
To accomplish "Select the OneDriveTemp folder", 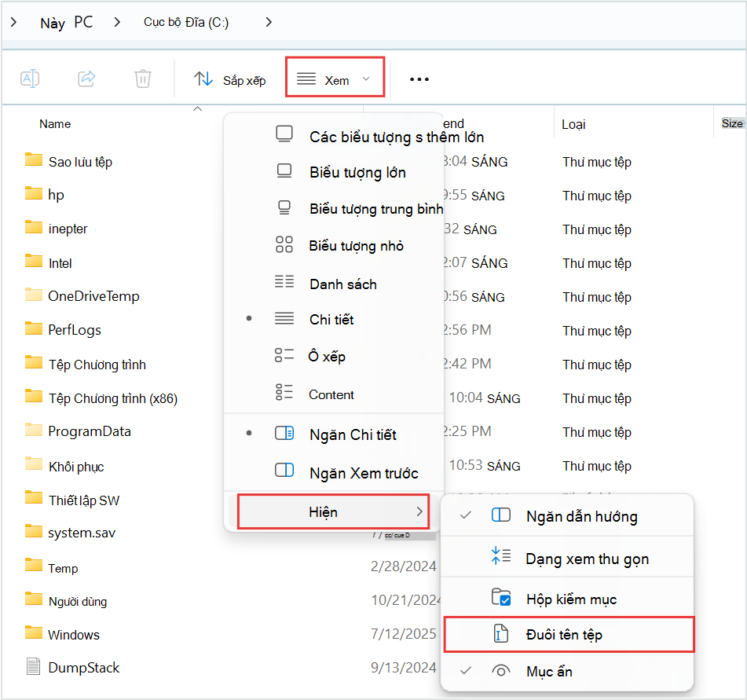I will 82,296.
